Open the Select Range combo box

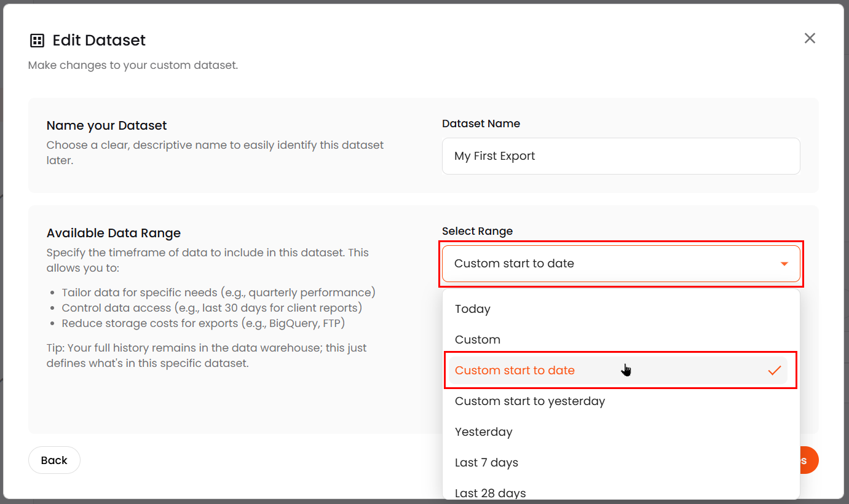tap(620, 264)
